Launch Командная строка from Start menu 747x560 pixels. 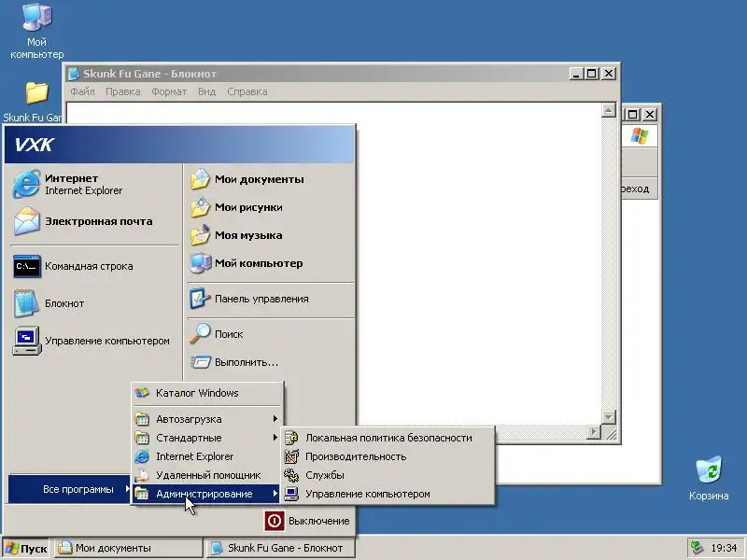coord(94,266)
